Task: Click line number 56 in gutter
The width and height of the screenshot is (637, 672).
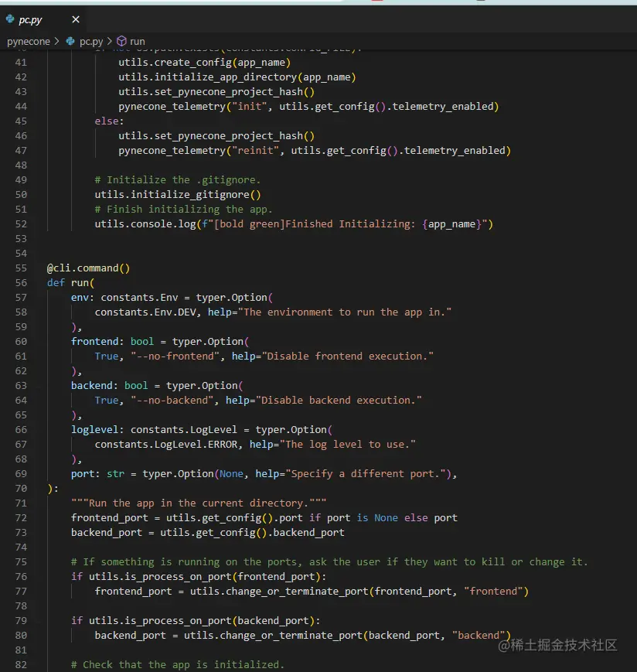Action: pyautogui.click(x=21, y=283)
